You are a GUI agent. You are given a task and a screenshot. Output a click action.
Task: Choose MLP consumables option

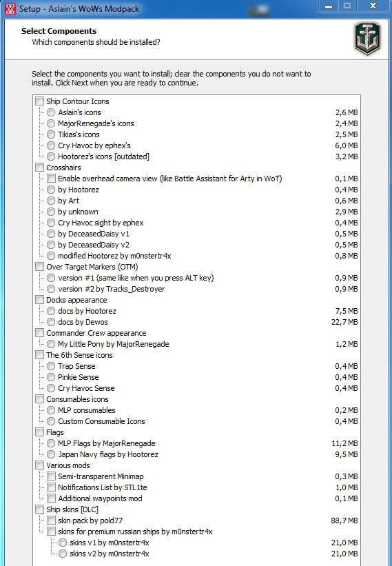click(x=51, y=410)
